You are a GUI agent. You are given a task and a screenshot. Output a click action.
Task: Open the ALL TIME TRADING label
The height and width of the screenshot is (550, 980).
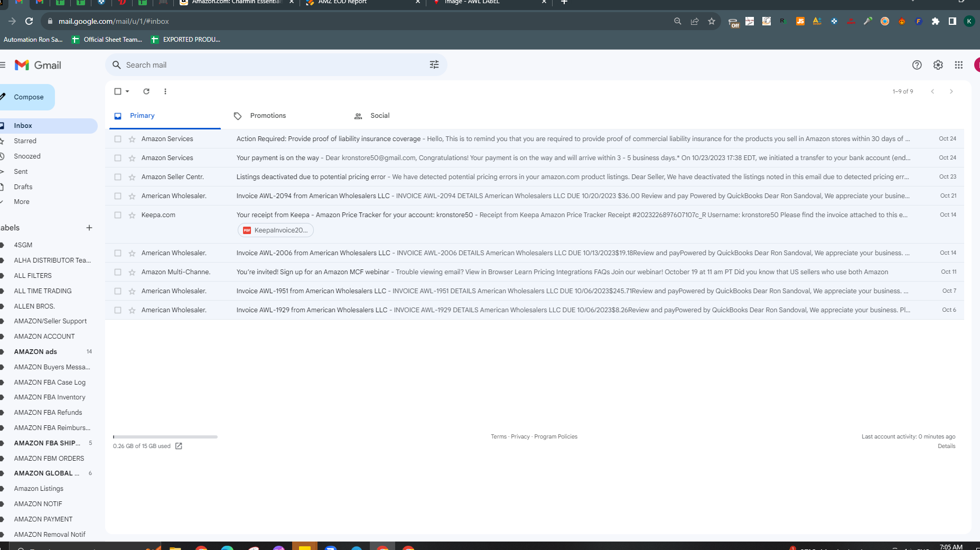[43, 291]
